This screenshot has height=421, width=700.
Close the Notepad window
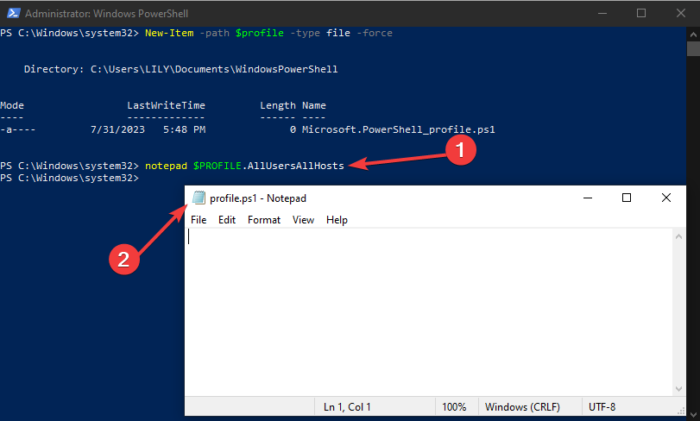tap(666, 198)
